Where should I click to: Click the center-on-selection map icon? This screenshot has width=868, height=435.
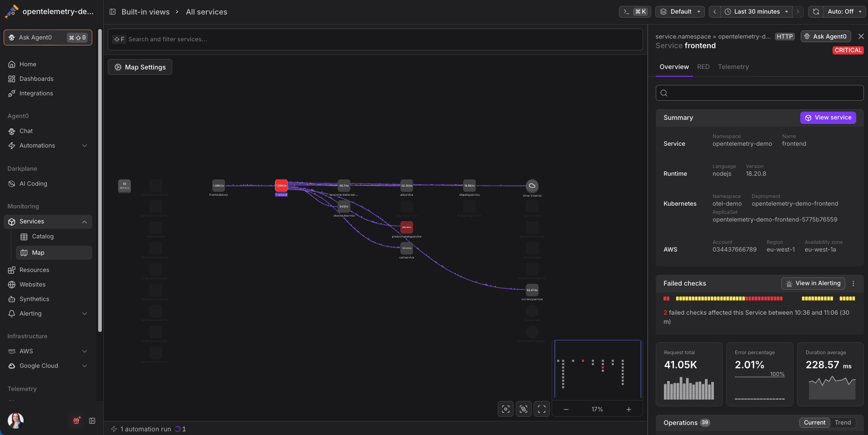pos(505,409)
